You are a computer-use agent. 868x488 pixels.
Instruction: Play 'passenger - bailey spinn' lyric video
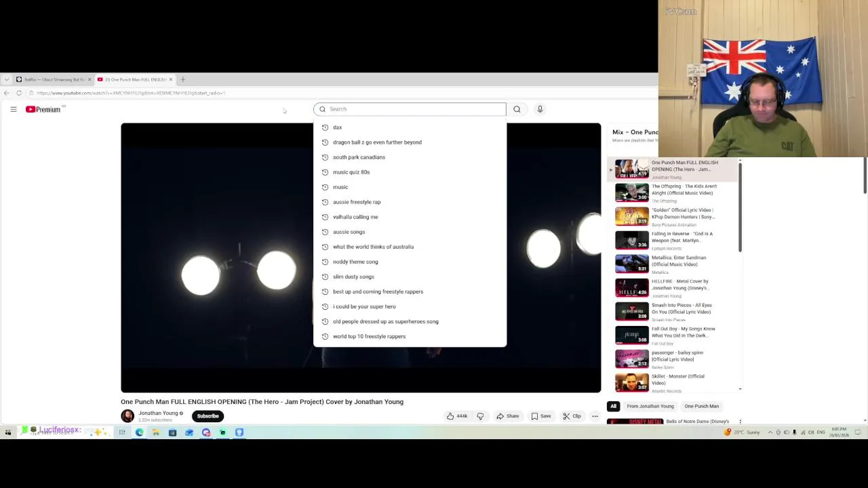click(x=632, y=359)
